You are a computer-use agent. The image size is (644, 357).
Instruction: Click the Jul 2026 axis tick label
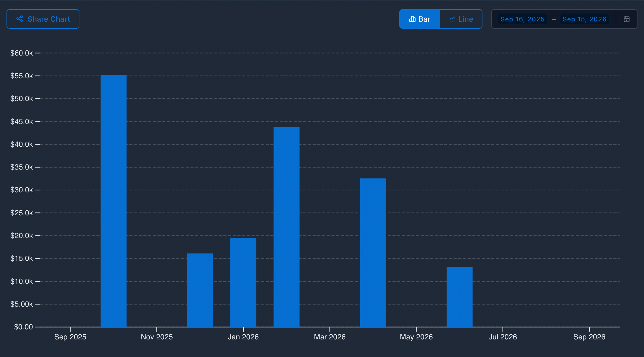(503, 337)
